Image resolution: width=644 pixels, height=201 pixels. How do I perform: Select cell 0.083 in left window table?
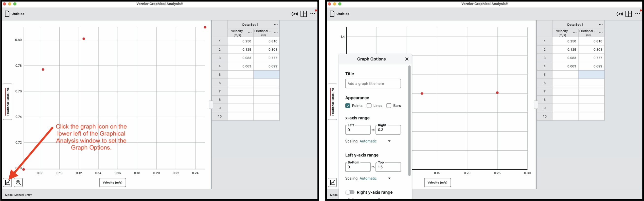click(240, 58)
